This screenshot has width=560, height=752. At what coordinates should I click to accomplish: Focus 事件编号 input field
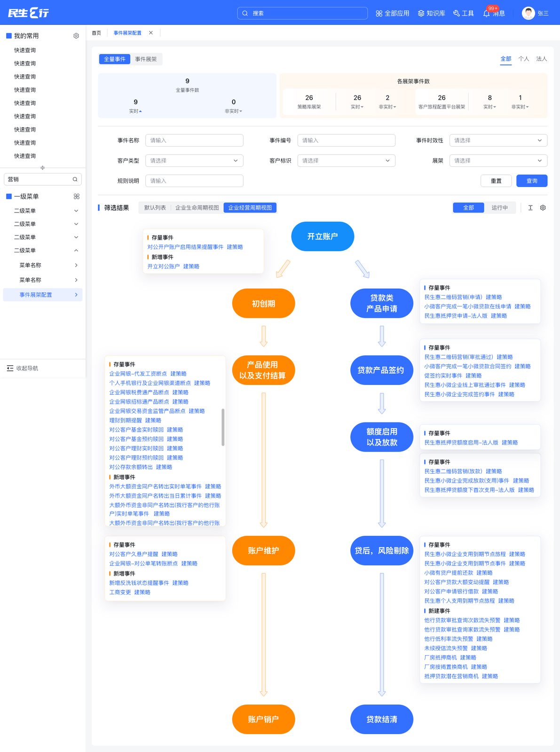[347, 141]
